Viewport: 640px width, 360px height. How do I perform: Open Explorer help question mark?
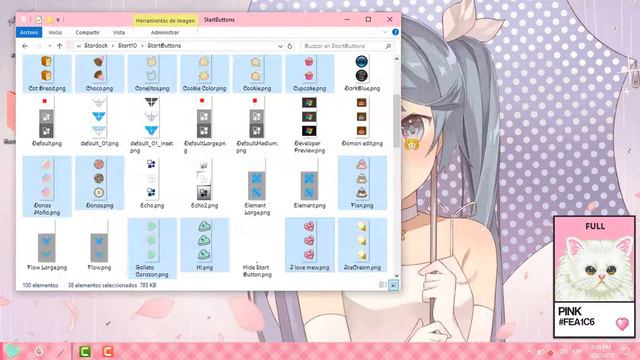[x=395, y=32]
